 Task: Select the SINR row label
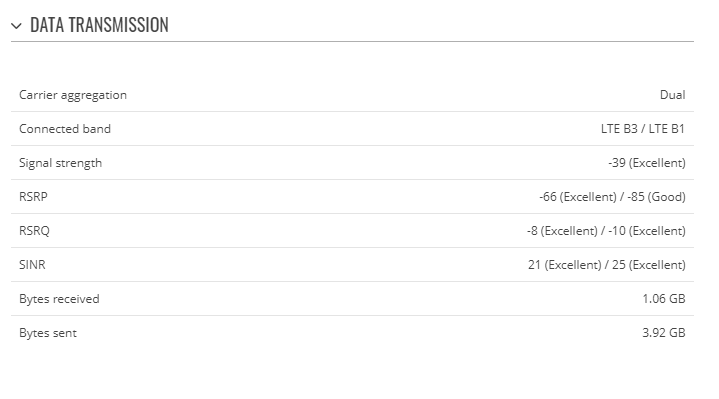32,265
